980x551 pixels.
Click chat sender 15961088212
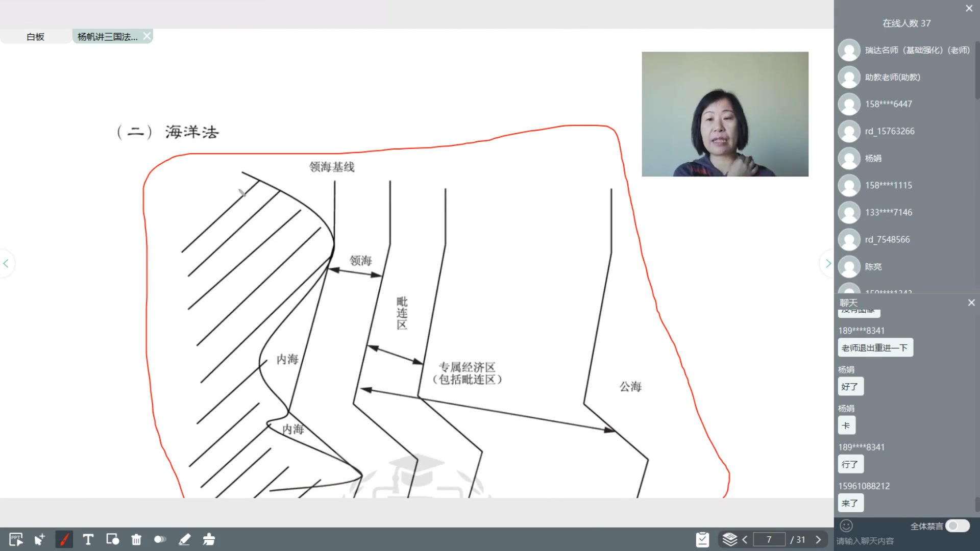click(x=864, y=486)
